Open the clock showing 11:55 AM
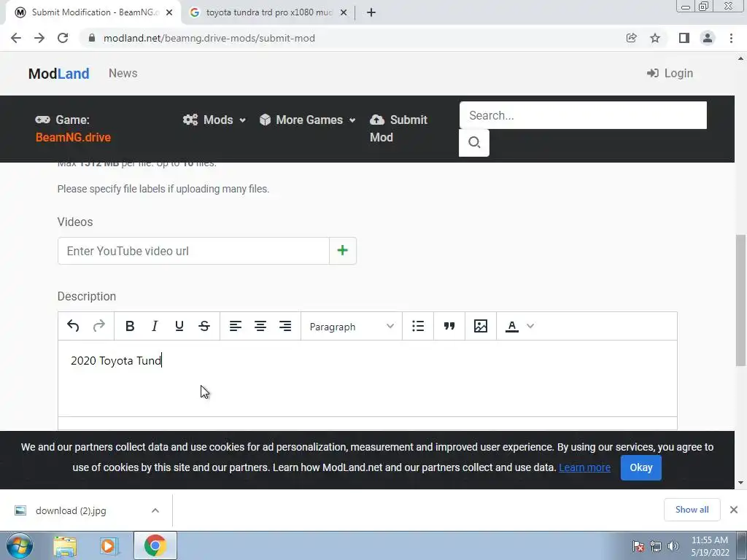 [709, 546]
